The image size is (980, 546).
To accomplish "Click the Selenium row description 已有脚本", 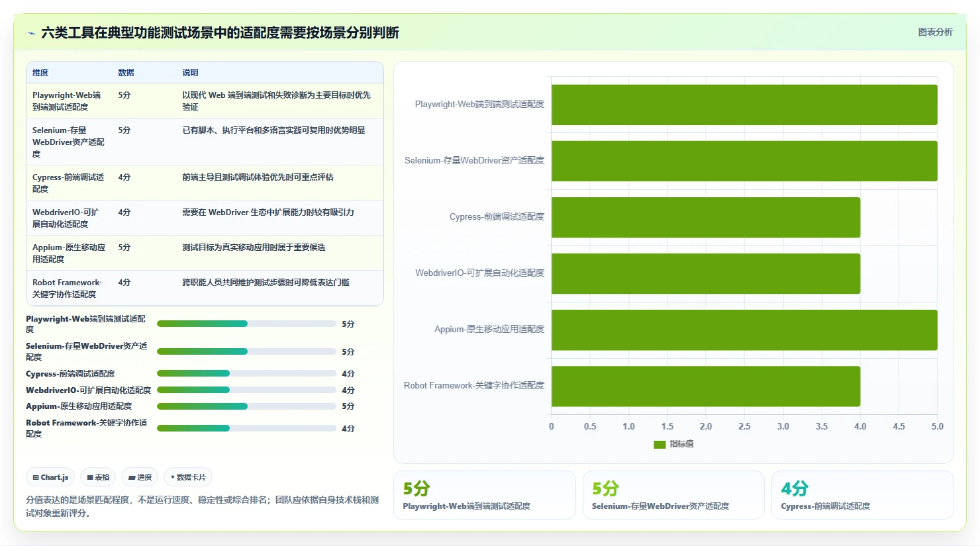I will pos(273,130).
